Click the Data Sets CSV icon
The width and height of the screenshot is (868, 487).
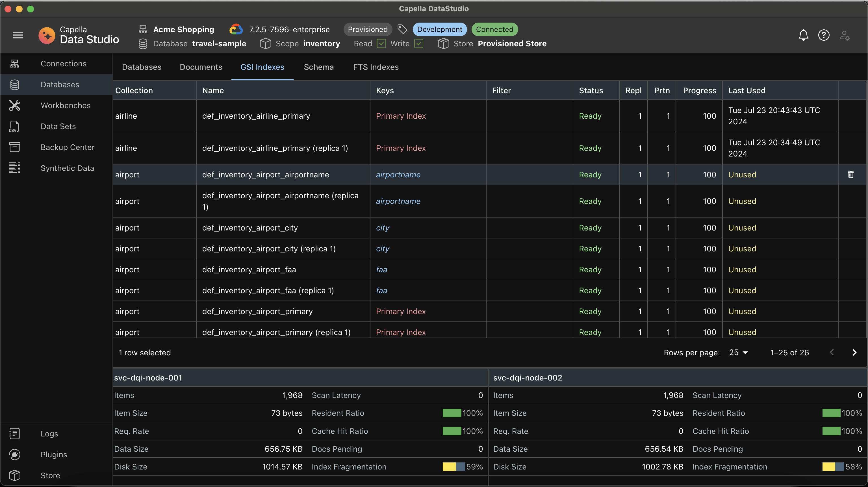(14, 126)
